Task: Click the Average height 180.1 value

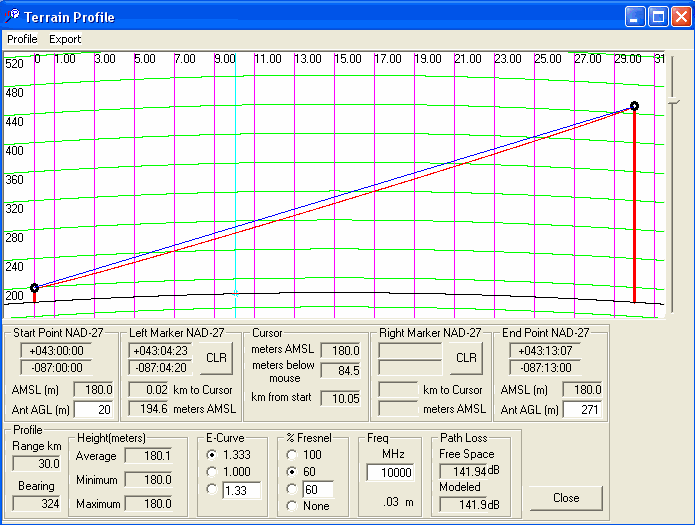Action: coord(148,455)
